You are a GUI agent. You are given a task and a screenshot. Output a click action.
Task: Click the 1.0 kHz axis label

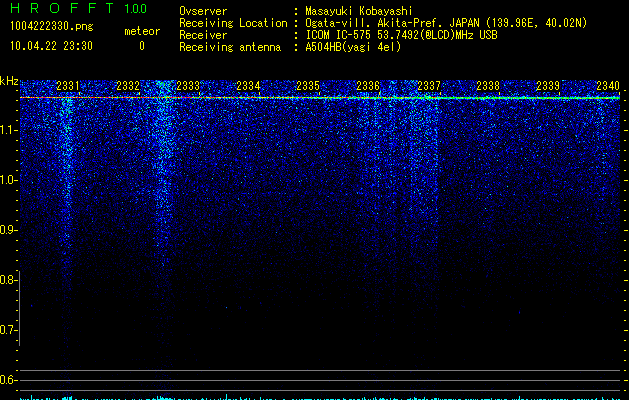9,180
